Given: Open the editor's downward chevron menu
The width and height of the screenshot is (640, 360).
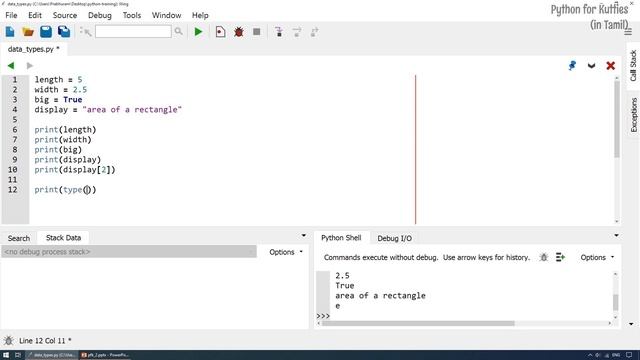Looking at the screenshot, I should [x=591, y=66].
